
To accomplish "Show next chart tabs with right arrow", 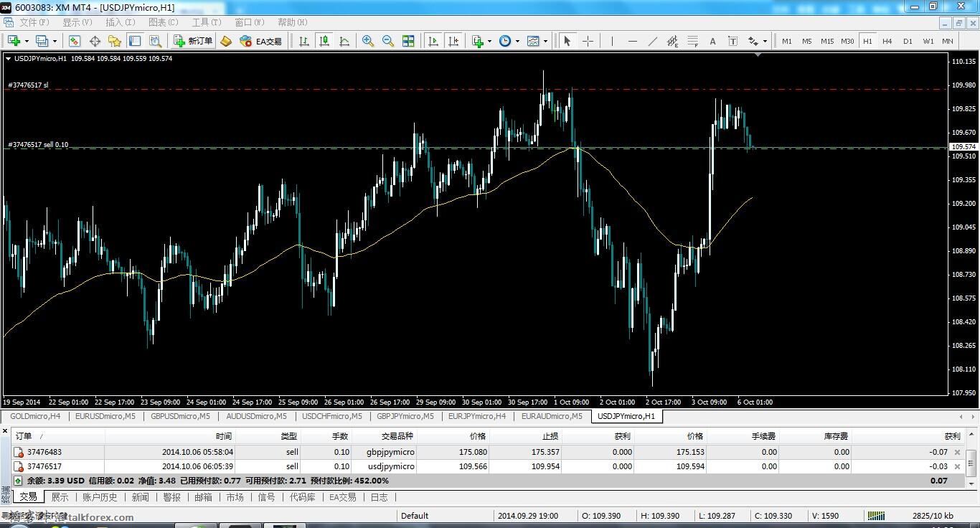I will (972, 416).
